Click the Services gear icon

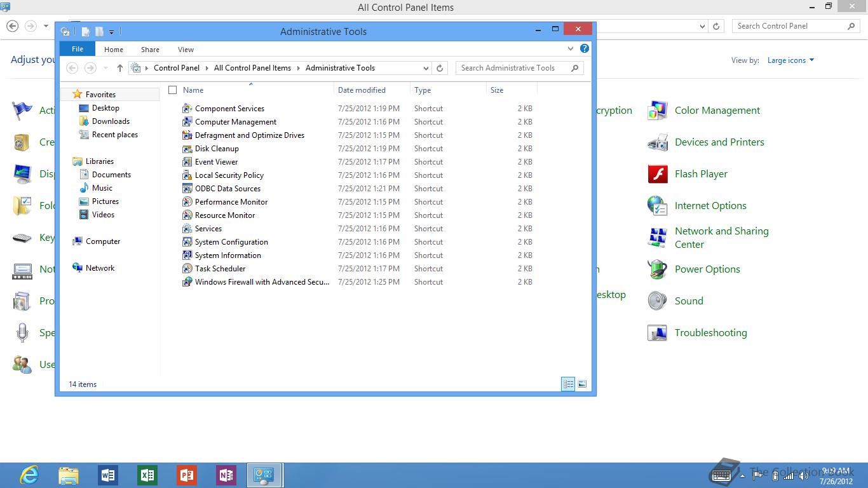click(x=187, y=229)
